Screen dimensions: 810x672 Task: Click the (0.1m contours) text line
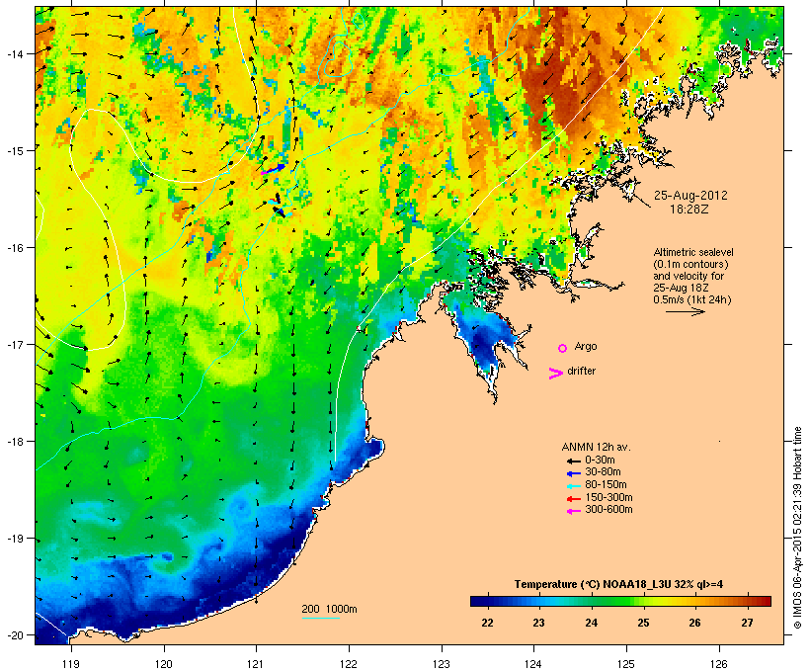click(x=690, y=264)
